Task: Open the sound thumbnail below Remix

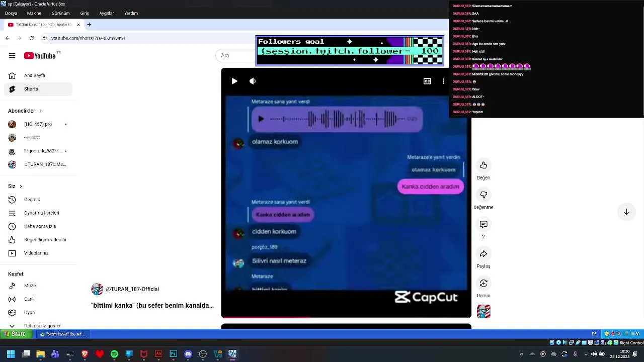Action: (484, 312)
